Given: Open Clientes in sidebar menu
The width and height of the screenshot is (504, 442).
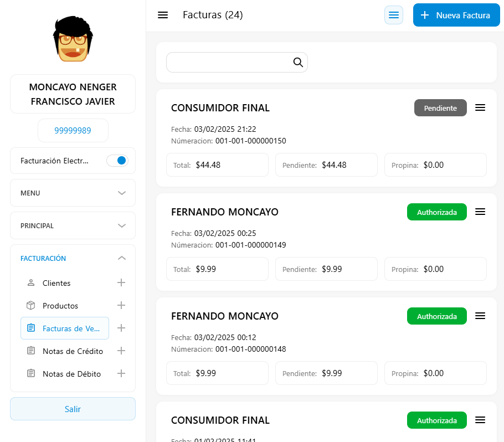Looking at the screenshot, I should pyautogui.click(x=56, y=283).
